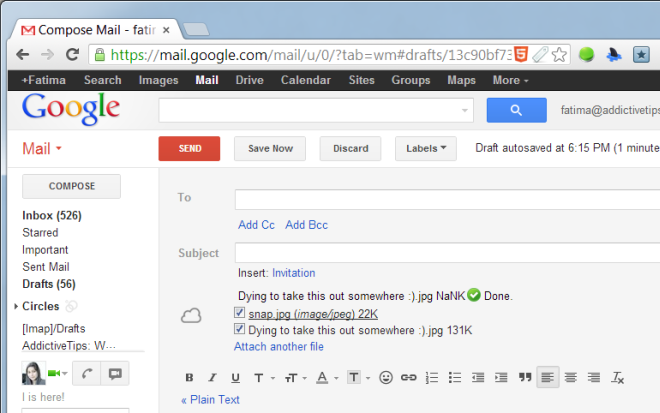Click Attach another file
660x413 pixels.
[x=279, y=346]
